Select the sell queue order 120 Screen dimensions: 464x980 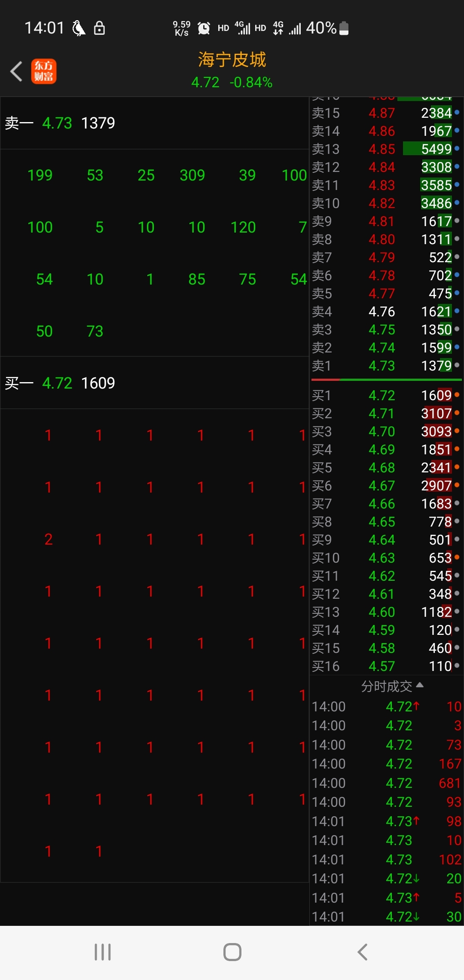pos(243,227)
